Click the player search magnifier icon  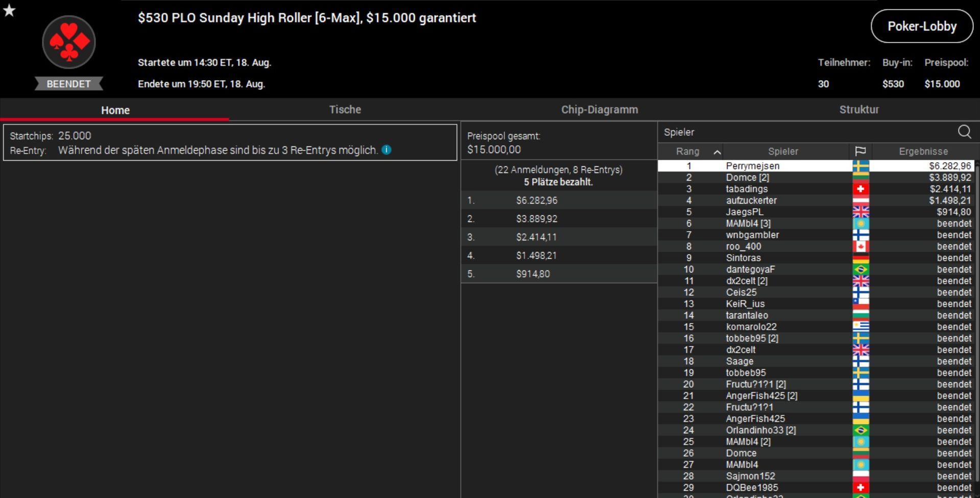coord(964,132)
